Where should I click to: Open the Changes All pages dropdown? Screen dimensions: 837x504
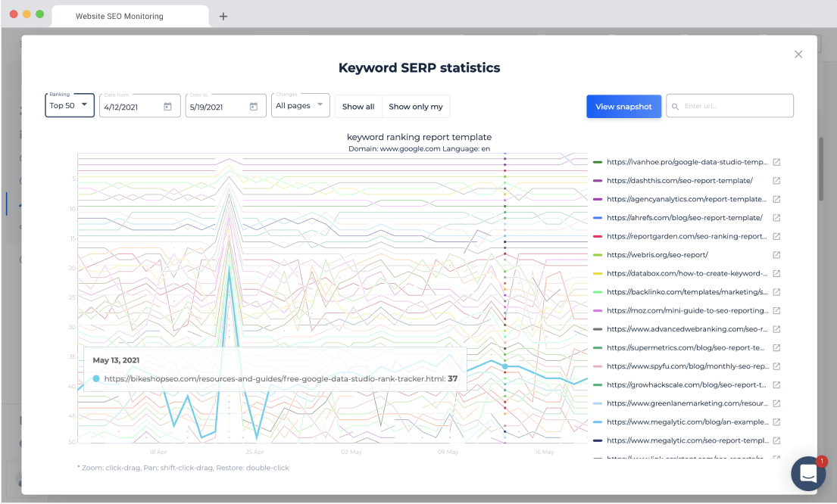pyautogui.click(x=301, y=105)
